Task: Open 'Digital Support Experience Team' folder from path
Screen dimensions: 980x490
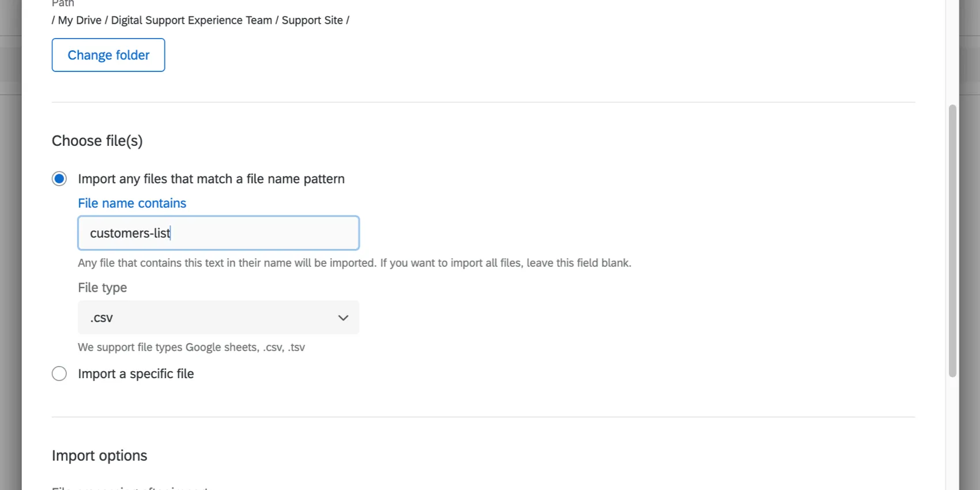Action: (x=191, y=20)
